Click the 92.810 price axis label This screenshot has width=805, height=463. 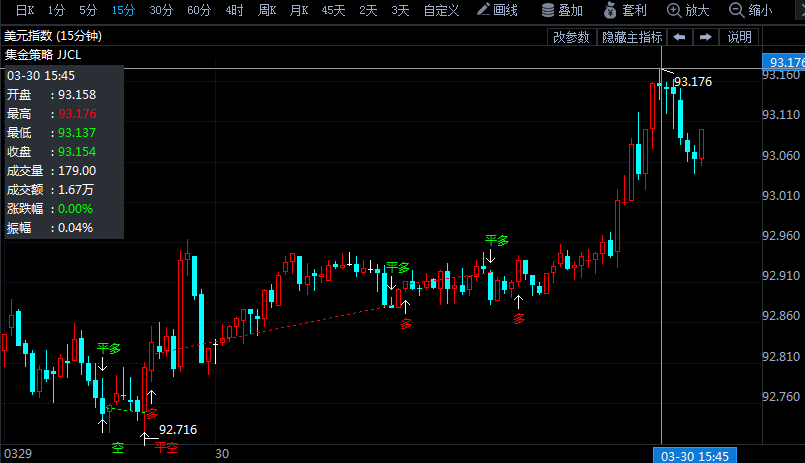781,356
